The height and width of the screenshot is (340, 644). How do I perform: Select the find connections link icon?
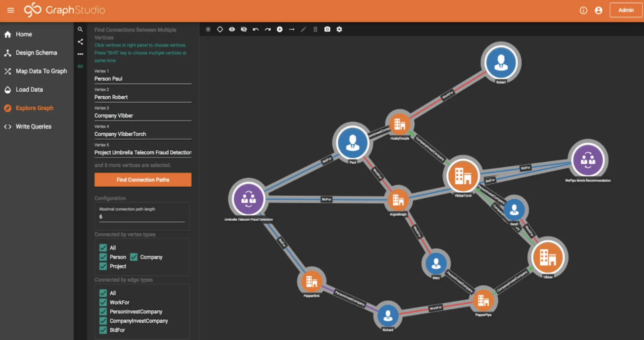80,66
